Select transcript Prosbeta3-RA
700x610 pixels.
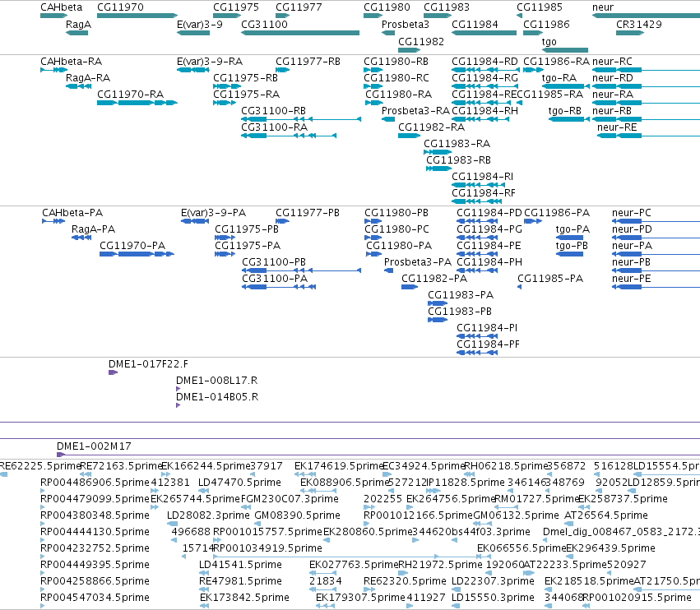point(388,119)
